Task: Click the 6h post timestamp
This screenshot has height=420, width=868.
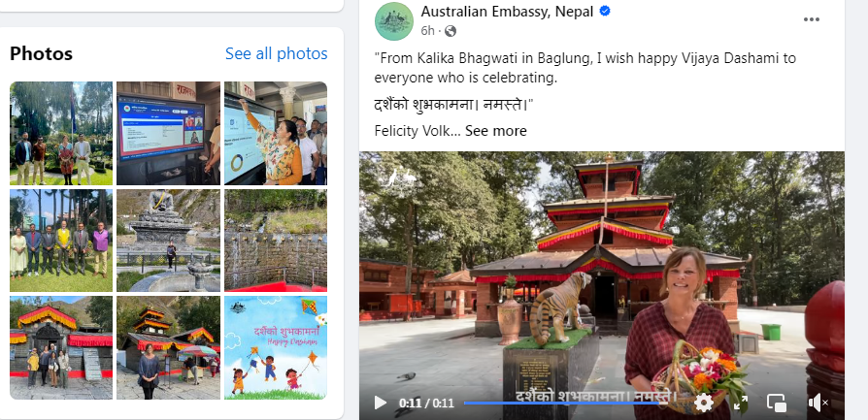Action: click(428, 31)
